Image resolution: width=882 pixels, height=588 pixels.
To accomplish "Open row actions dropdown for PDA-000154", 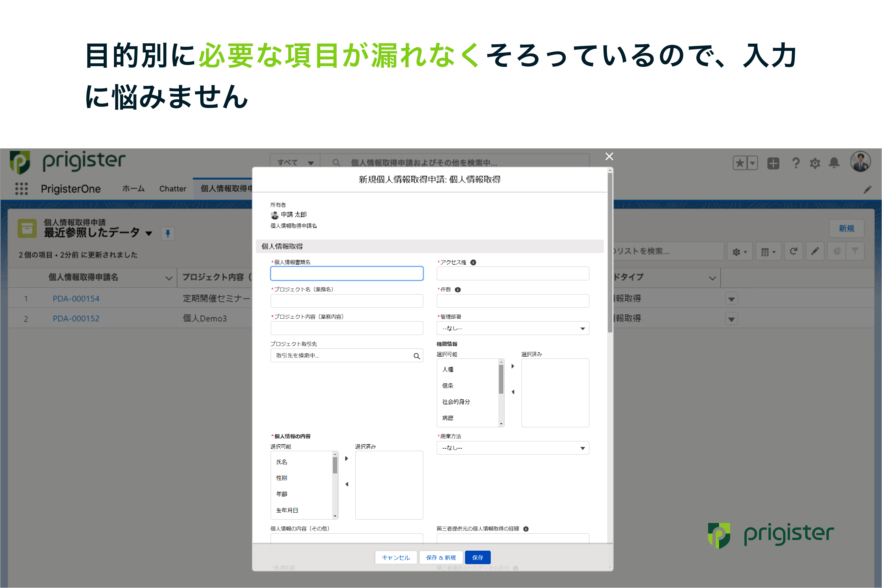I will (731, 299).
